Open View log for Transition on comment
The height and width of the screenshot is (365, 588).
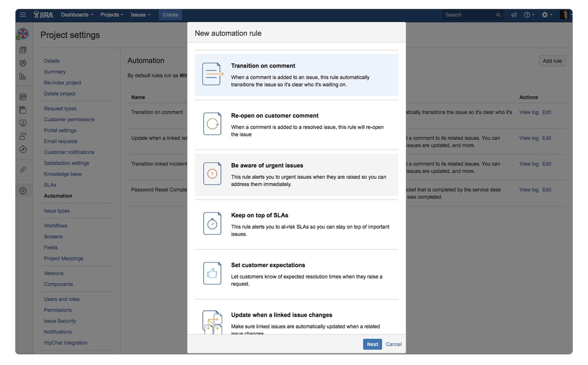click(x=529, y=112)
